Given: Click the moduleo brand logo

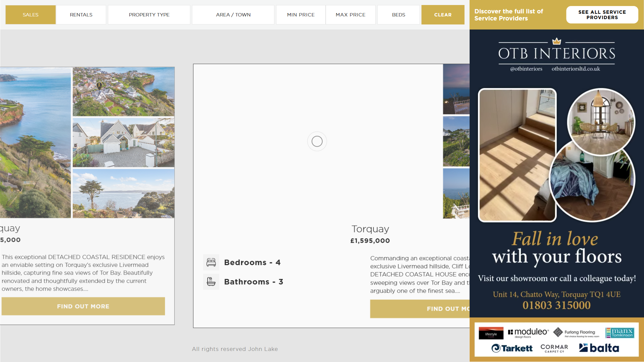Looking at the screenshot, I should (x=528, y=333).
